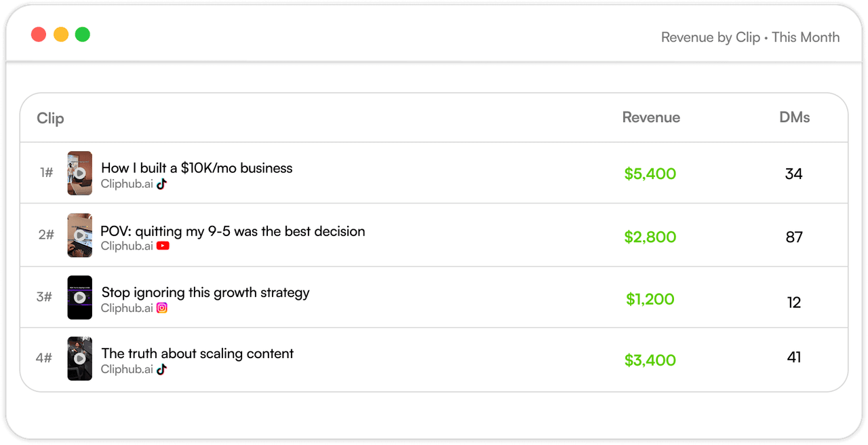Click the $5,400 revenue value
The height and width of the screenshot is (445, 868).
click(x=650, y=174)
